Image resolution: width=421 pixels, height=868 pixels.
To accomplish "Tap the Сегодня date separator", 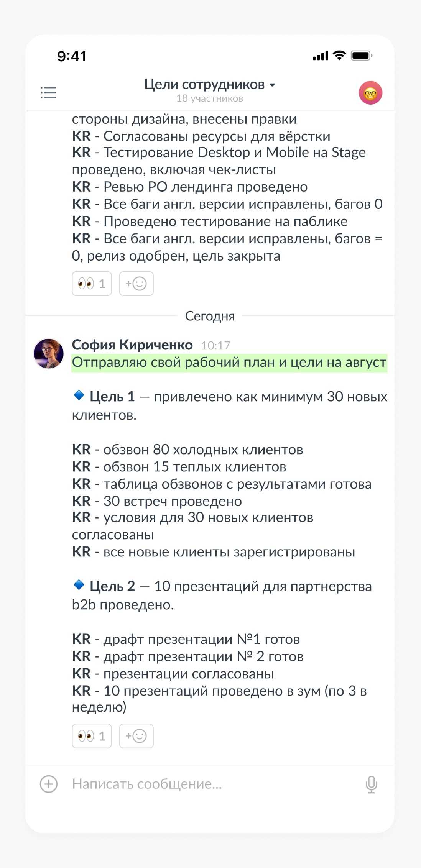I will 210,316.
